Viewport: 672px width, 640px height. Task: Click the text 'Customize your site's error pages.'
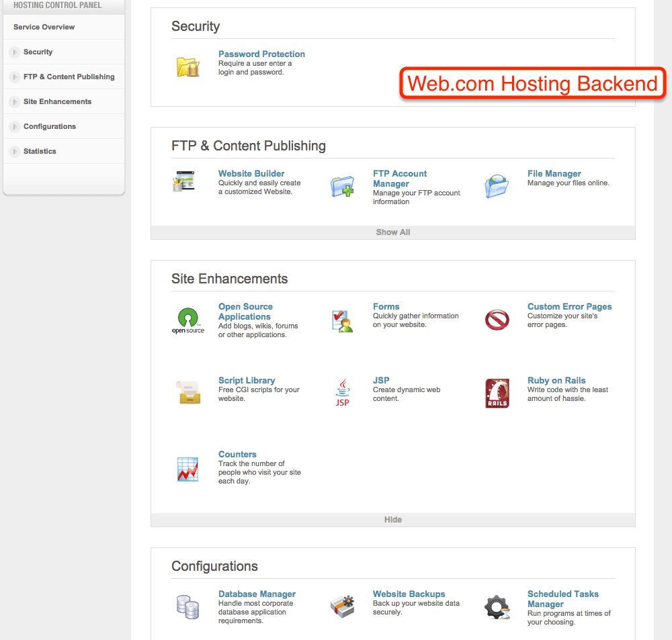(562, 320)
